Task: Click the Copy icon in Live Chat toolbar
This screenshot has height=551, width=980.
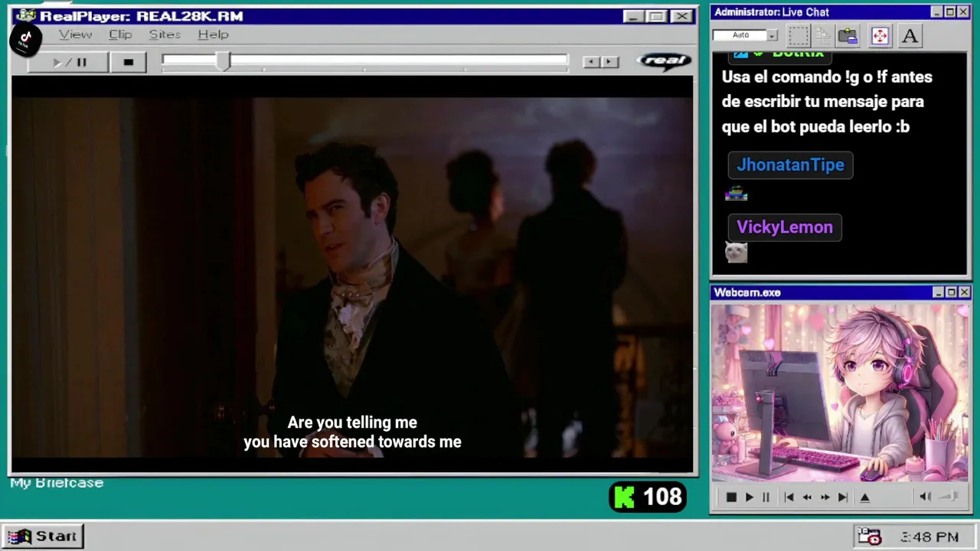Action: (823, 35)
